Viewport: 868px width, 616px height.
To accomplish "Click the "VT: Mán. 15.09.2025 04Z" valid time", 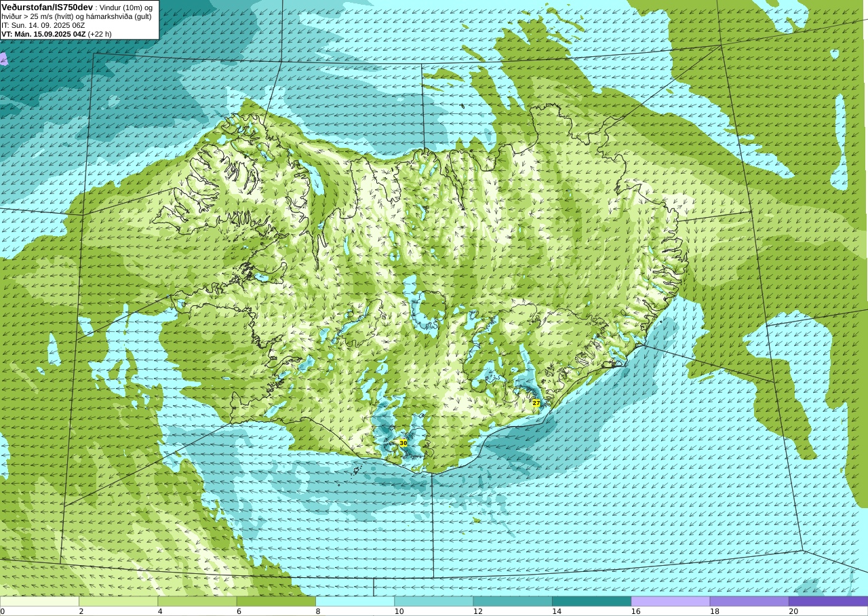I will coord(43,34).
